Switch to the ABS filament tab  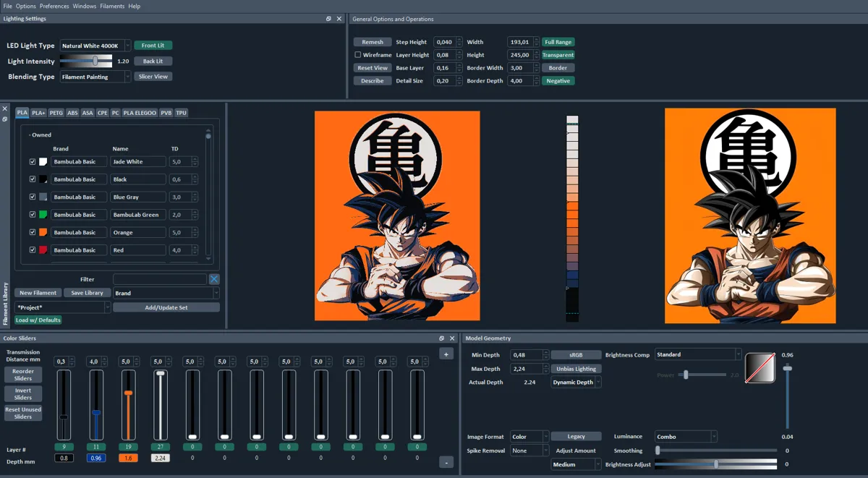pos(72,113)
